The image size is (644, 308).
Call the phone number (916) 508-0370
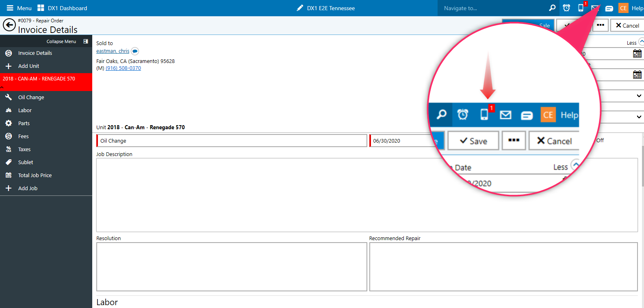coord(123,68)
